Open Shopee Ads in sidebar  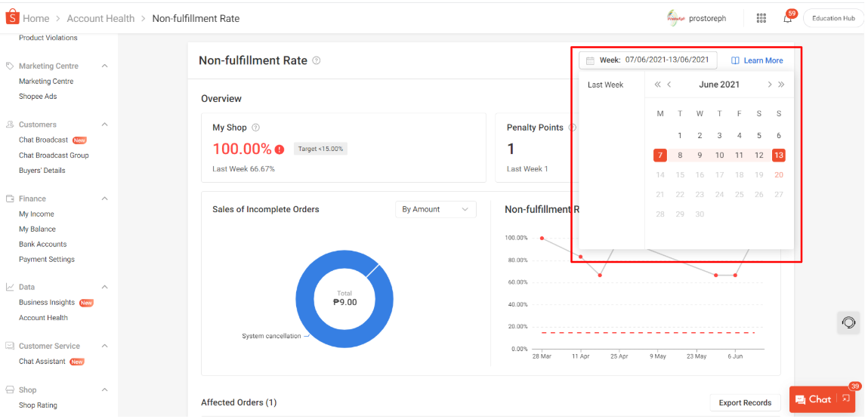point(38,97)
